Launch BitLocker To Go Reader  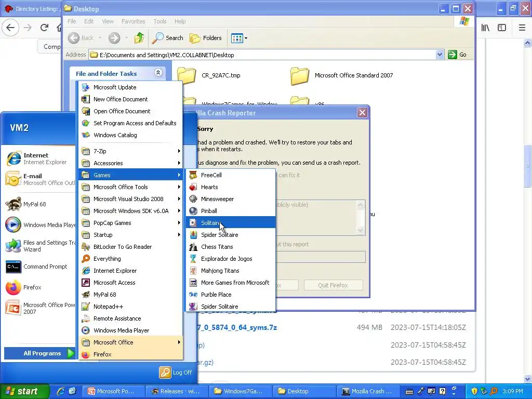coord(130,247)
